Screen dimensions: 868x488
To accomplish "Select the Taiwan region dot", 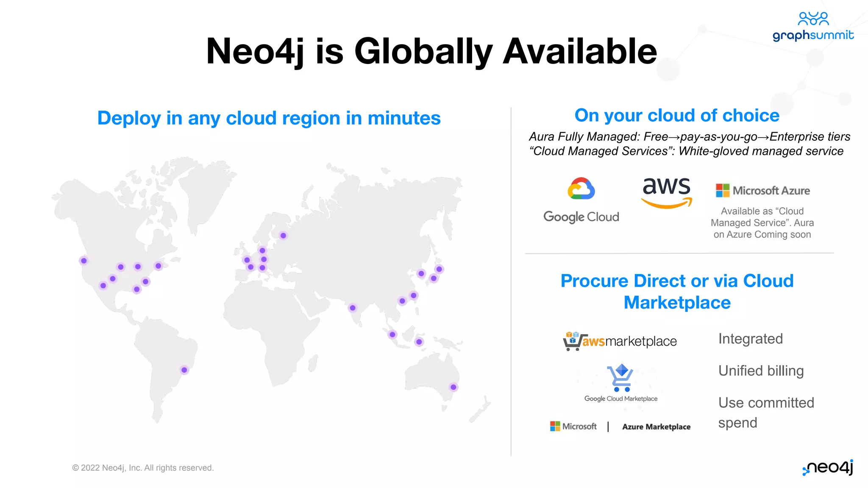I will [x=414, y=295].
